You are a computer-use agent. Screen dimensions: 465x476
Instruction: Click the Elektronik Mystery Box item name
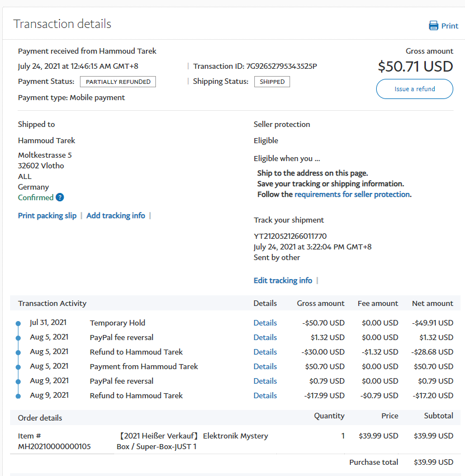tap(193, 441)
